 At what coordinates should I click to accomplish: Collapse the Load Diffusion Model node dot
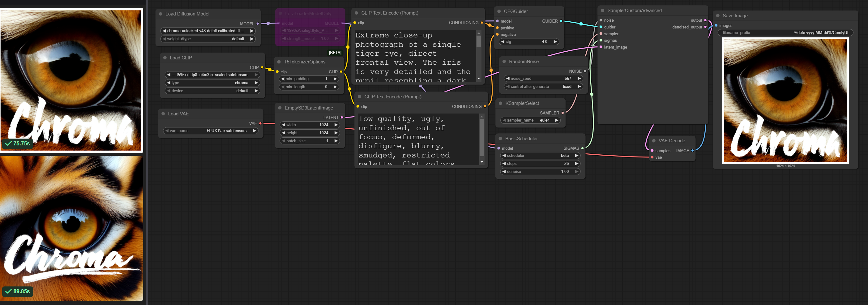160,14
